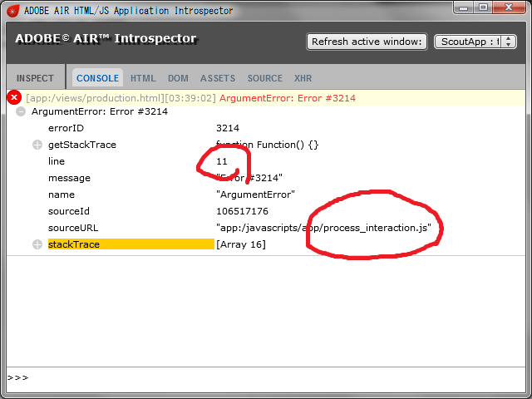The width and height of the screenshot is (532, 399).
Task: Open the ASSETS tab
Action: (x=218, y=78)
